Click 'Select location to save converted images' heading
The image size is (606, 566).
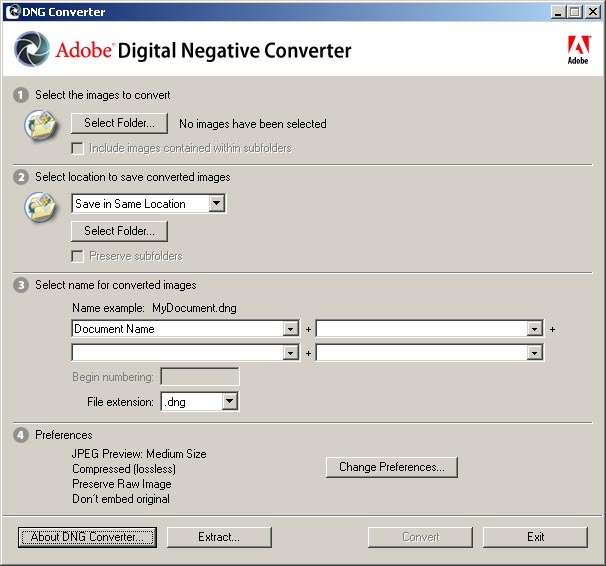click(x=133, y=177)
